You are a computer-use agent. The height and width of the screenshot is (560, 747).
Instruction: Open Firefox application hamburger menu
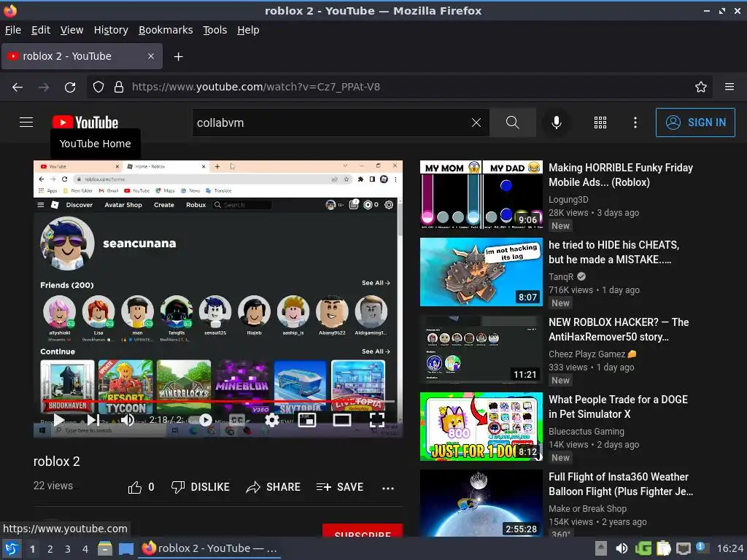(x=729, y=87)
